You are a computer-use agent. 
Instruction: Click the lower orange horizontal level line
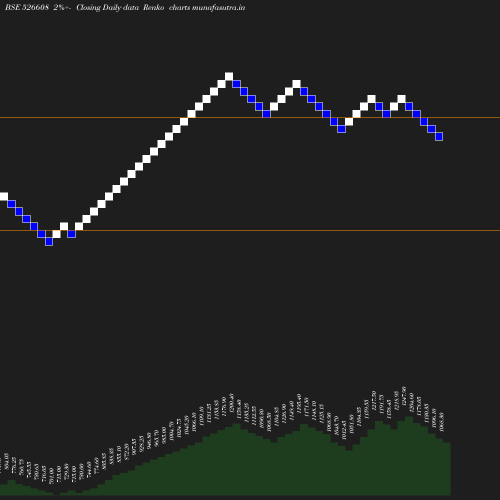coord(250,230)
